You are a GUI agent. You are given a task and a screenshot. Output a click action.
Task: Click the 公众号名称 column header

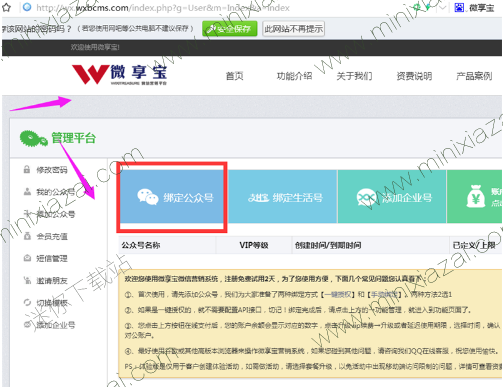[x=141, y=245]
